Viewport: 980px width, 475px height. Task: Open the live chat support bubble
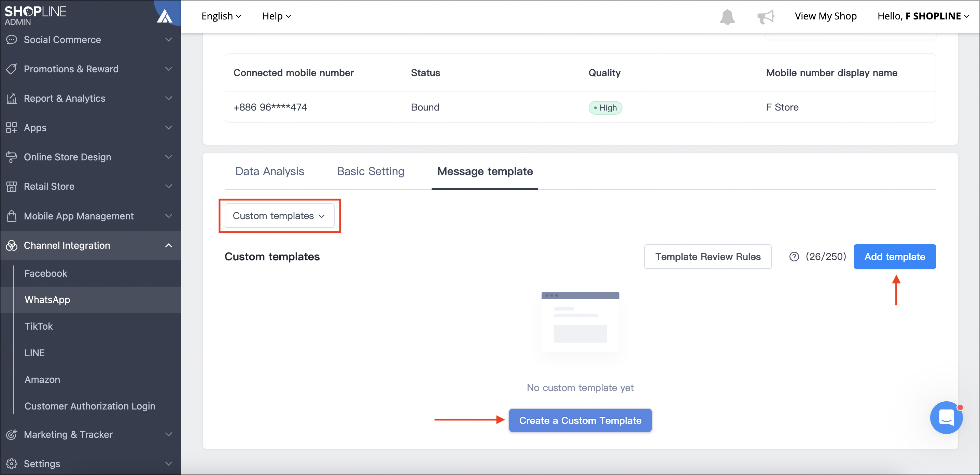(x=946, y=417)
